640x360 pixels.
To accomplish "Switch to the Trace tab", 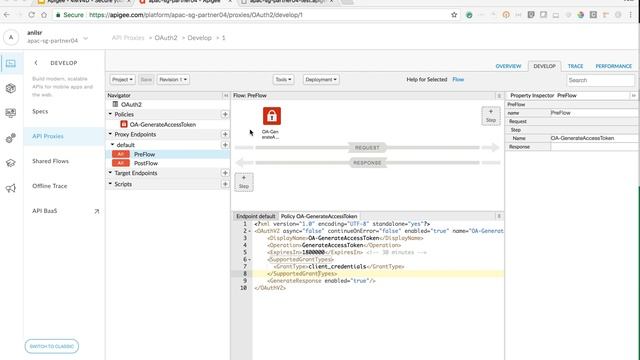I will [x=575, y=66].
